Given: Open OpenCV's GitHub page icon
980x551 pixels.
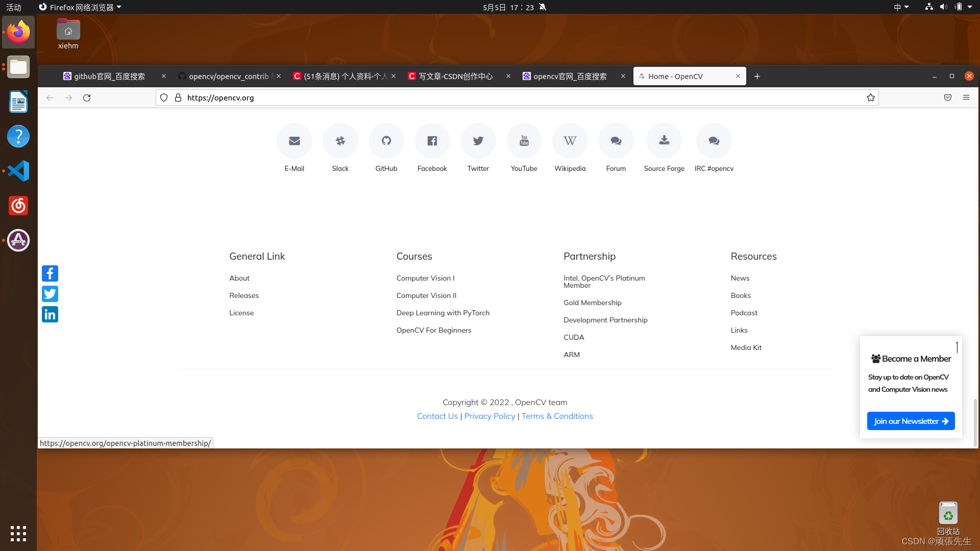Looking at the screenshot, I should click(386, 141).
